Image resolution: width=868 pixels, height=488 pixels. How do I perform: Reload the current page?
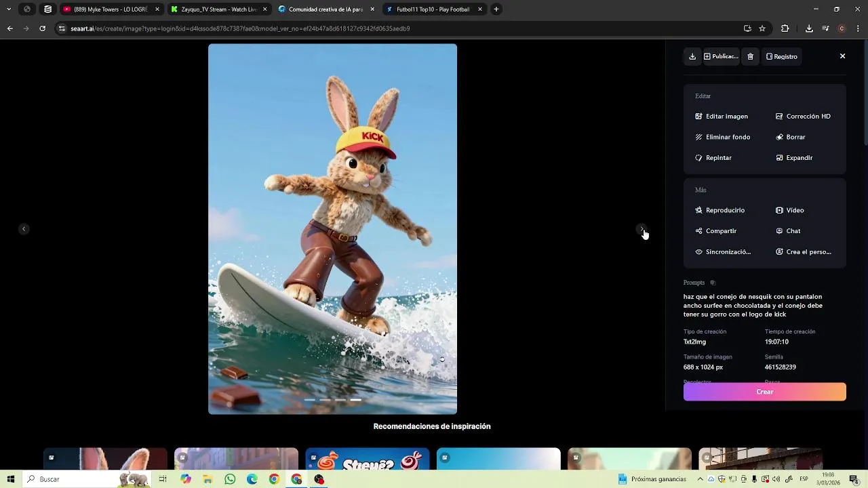42,28
